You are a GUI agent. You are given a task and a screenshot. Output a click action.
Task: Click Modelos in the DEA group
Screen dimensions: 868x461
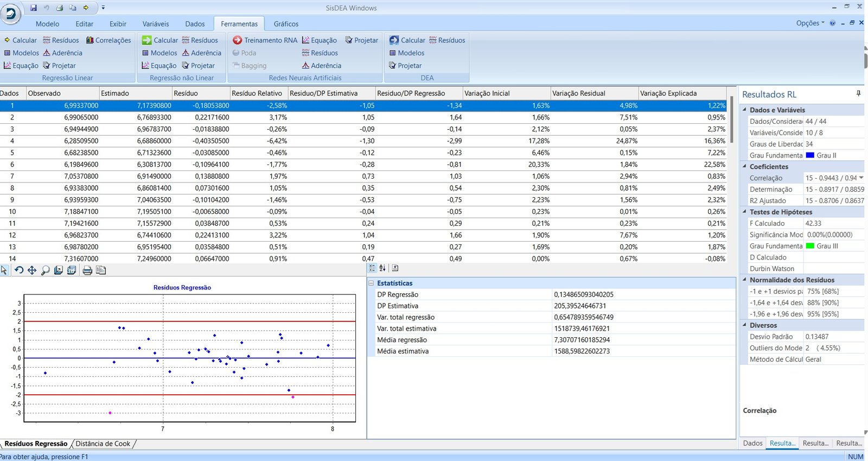coord(406,53)
